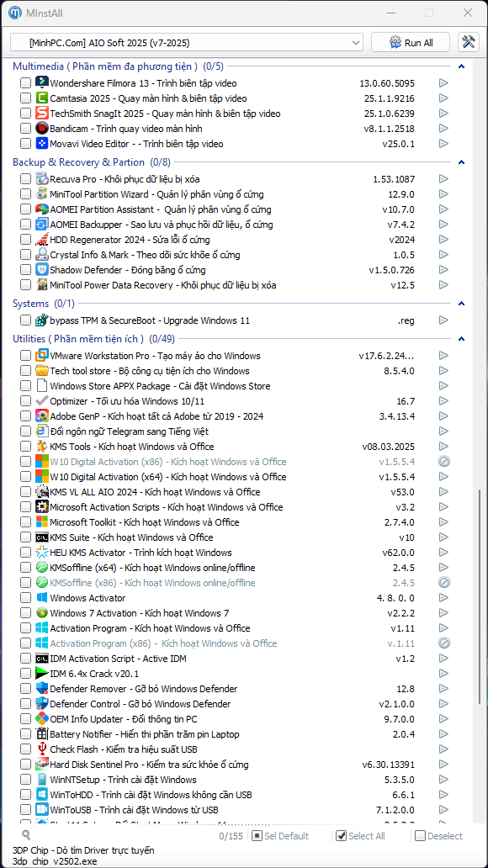Collapse the Utilities group
Image resolution: width=488 pixels, height=868 pixels.
coord(461,339)
